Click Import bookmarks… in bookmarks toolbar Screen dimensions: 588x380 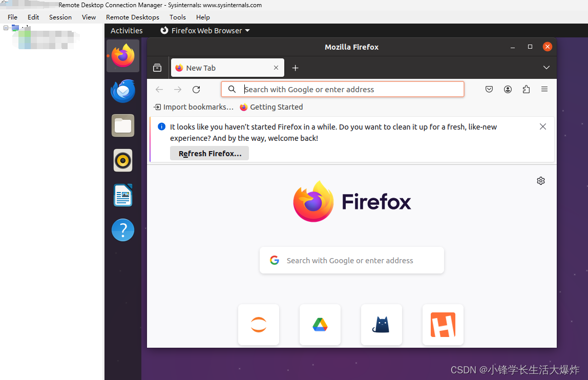pyautogui.click(x=194, y=107)
